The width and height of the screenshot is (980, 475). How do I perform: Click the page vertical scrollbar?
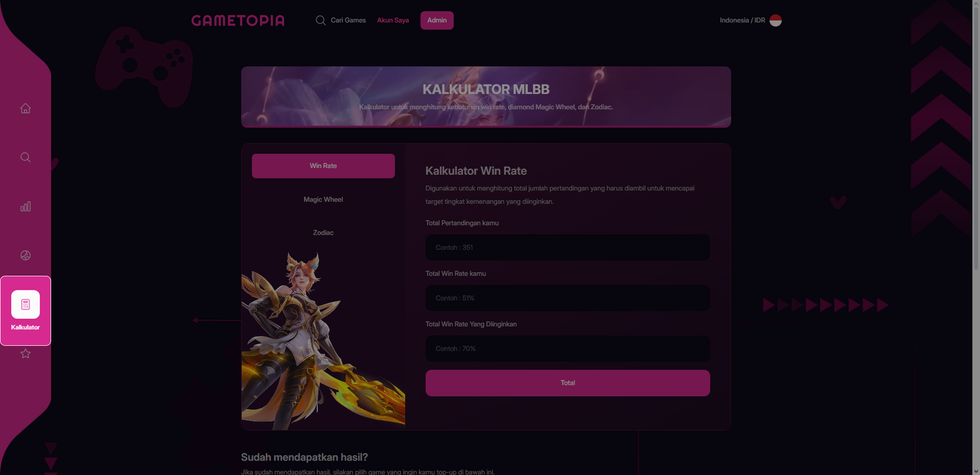pyautogui.click(x=976, y=237)
